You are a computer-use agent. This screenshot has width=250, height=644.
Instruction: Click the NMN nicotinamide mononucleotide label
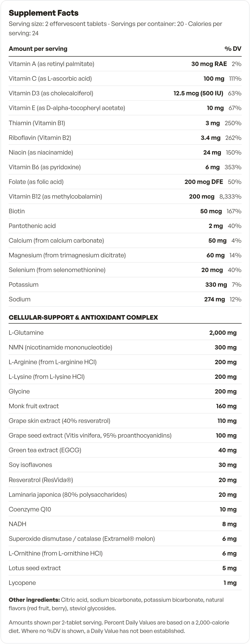pyautogui.click(x=60, y=347)
